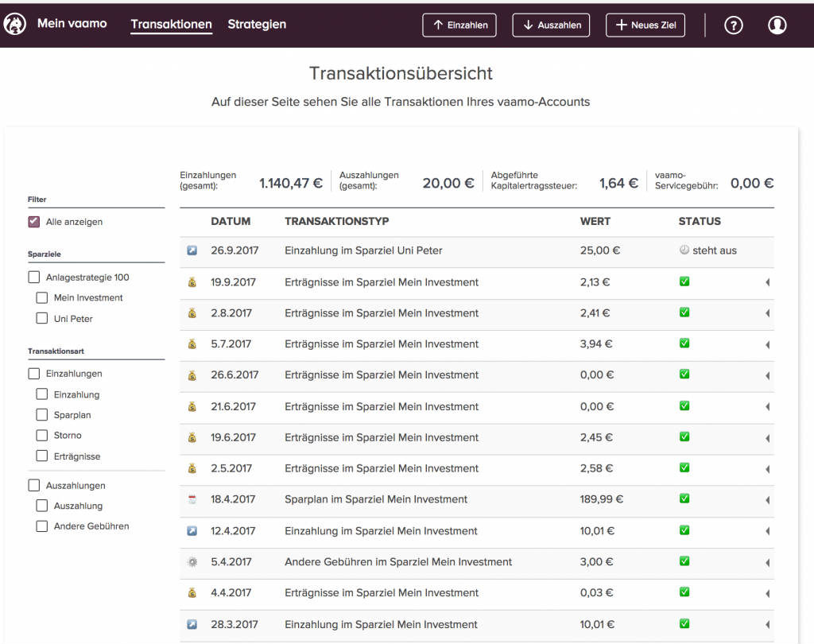Check the 'Anlagestrategie 100' filter
The height and width of the screenshot is (644, 814).
(x=33, y=277)
